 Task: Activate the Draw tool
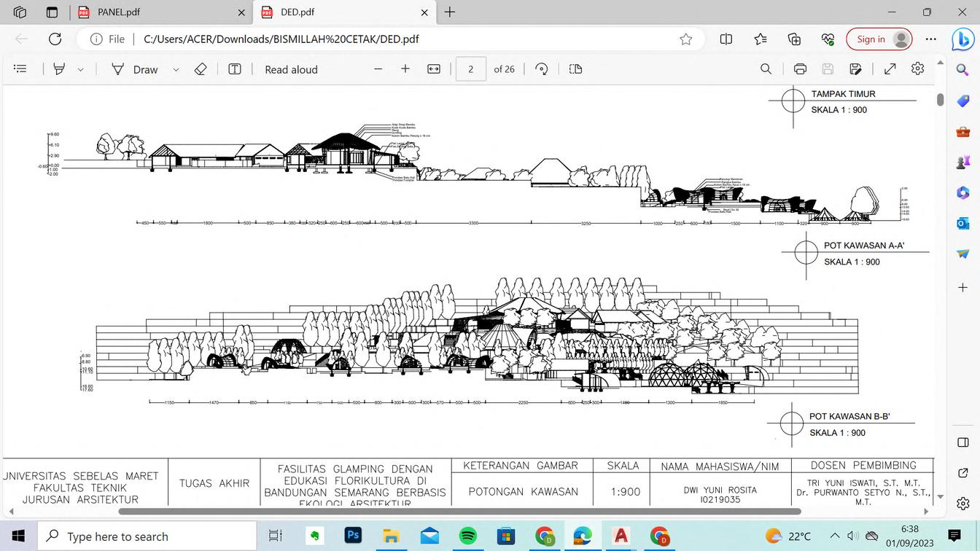(135, 69)
